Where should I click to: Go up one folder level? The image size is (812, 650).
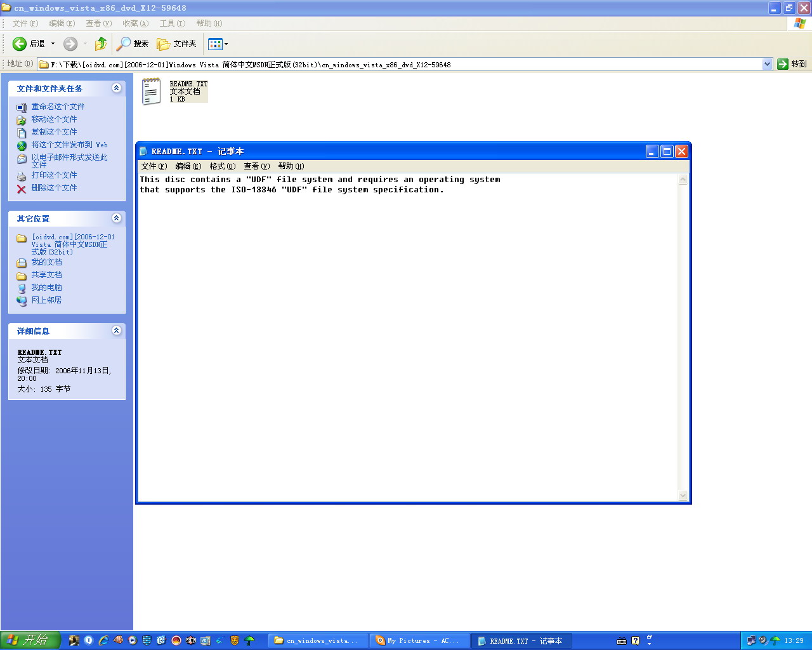(x=100, y=44)
